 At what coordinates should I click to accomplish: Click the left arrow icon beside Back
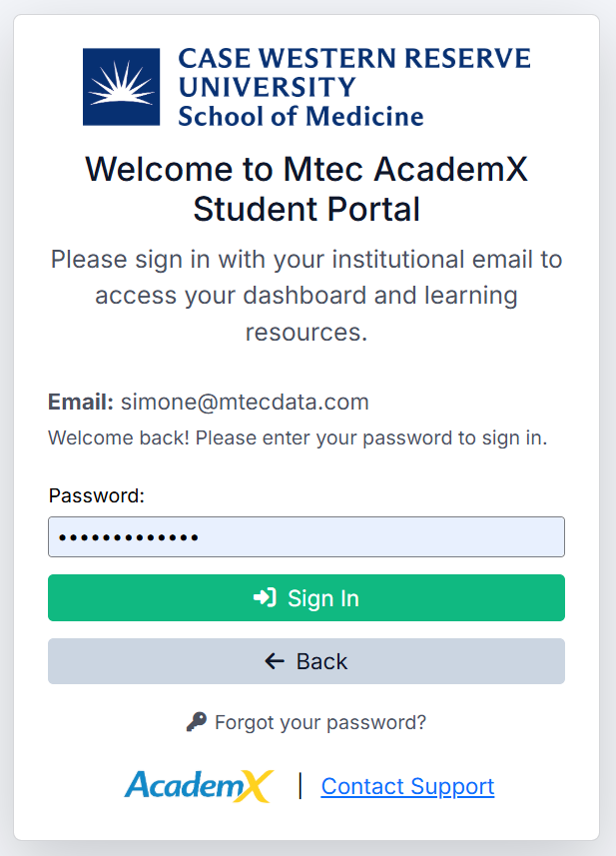point(275,661)
